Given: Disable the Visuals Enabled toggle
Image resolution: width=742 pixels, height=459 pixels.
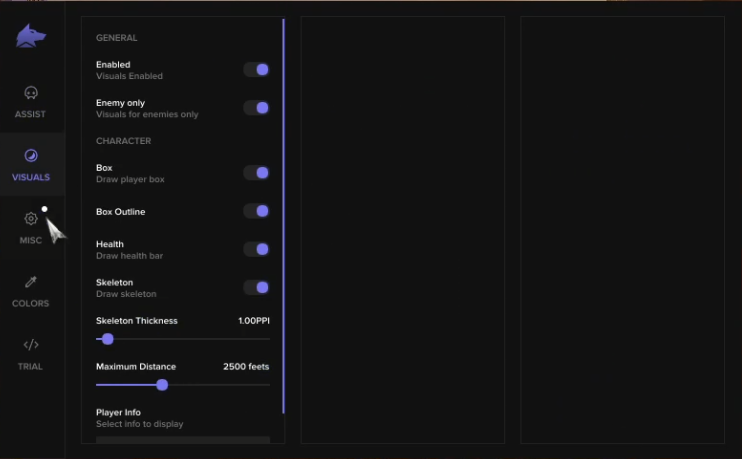Looking at the screenshot, I should [256, 70].
